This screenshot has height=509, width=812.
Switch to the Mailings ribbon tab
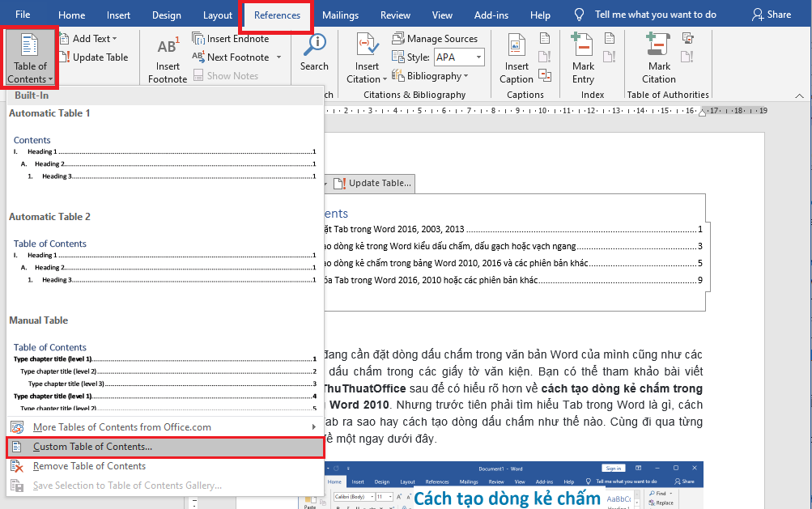pos(340,14)
